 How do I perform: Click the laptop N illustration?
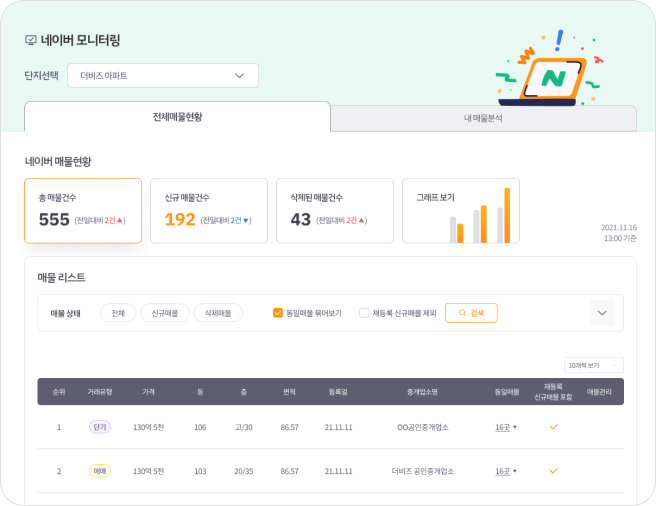coord(550,69)
